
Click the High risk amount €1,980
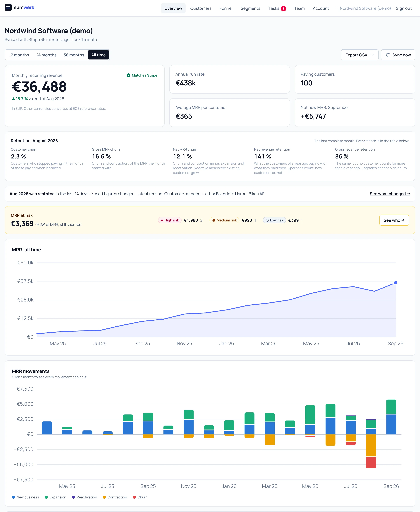[191, 220]
